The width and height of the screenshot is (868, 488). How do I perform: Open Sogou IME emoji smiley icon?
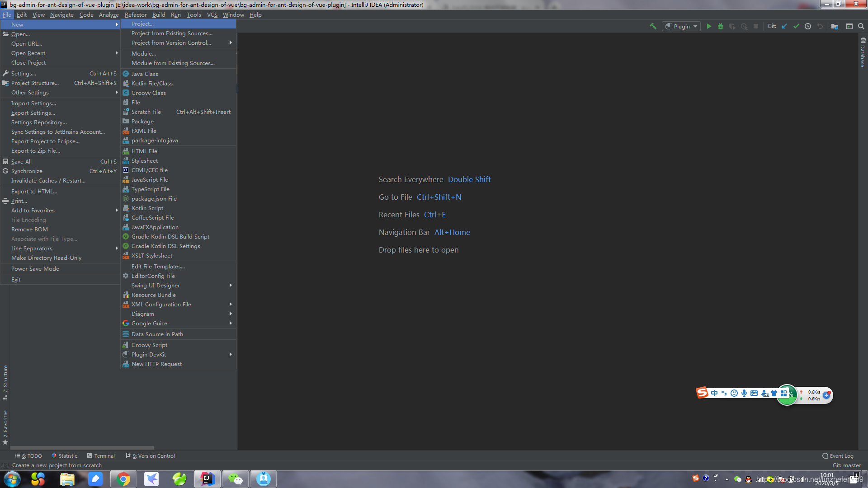(734, 394)
